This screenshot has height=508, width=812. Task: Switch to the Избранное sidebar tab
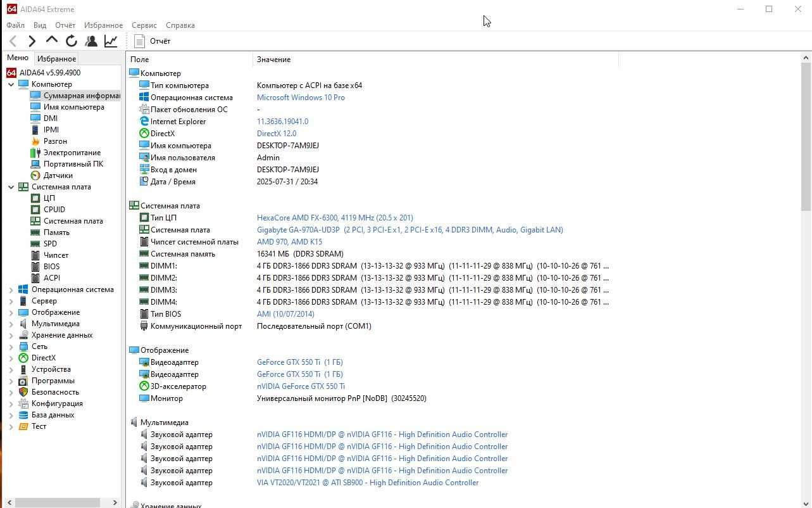57,59
